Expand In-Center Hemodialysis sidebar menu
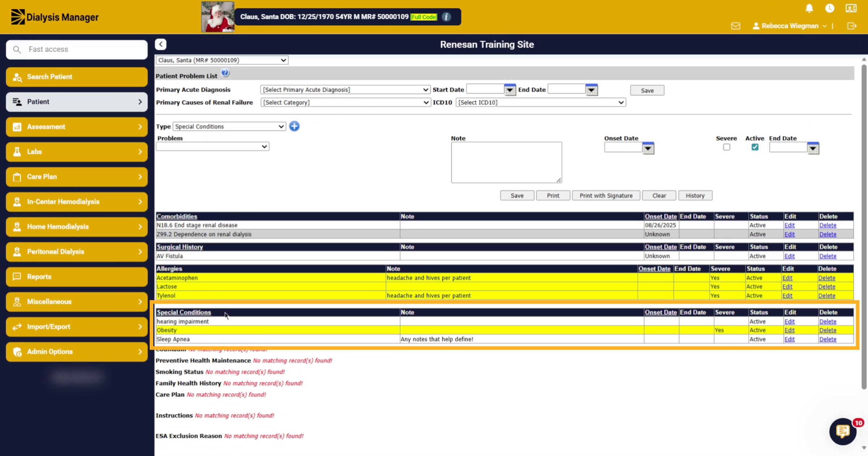 point(77,202)
